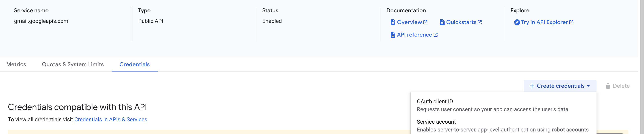Viewport: 644px width, 134px height.
Task: Click external-link icon after Try in API Explorer
Action: pyautogui.click(x=571, y=22)
